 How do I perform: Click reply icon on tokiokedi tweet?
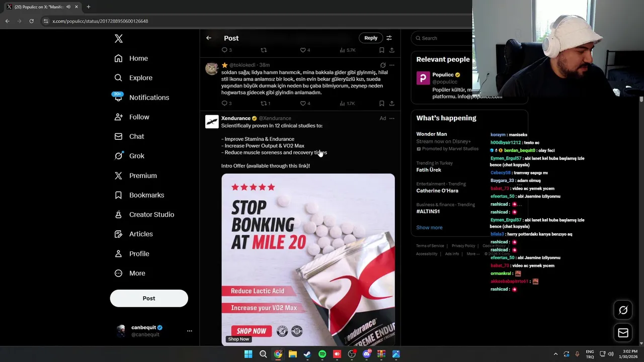[224, 104]
